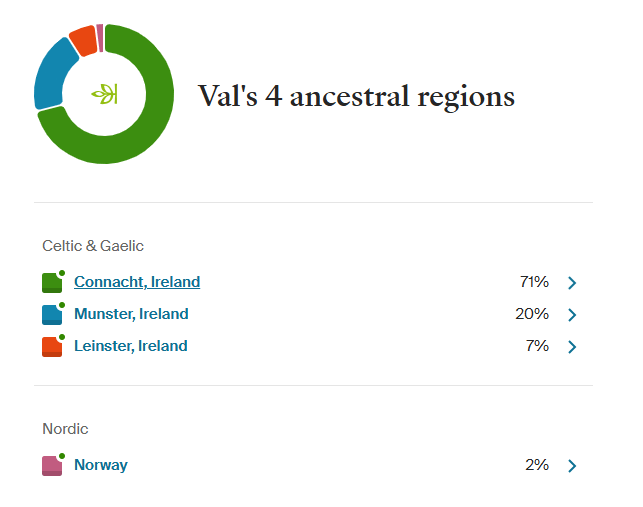Click the green Connacht region color icon
Screen dimensions: 643x507
[52, 283]
